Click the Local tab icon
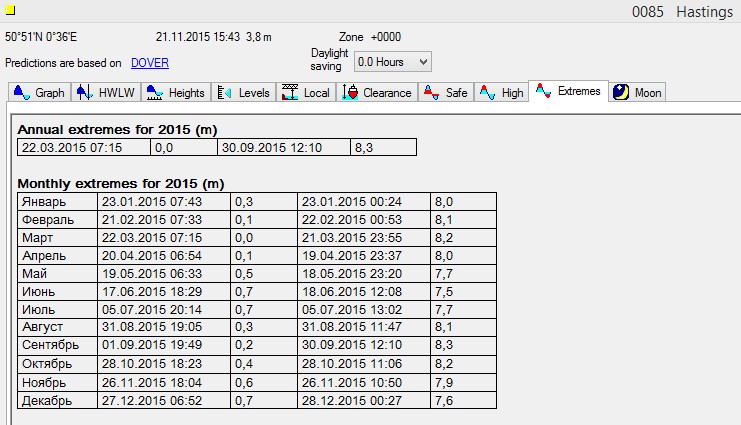741x425 pixels. click(x=290, y=92)
